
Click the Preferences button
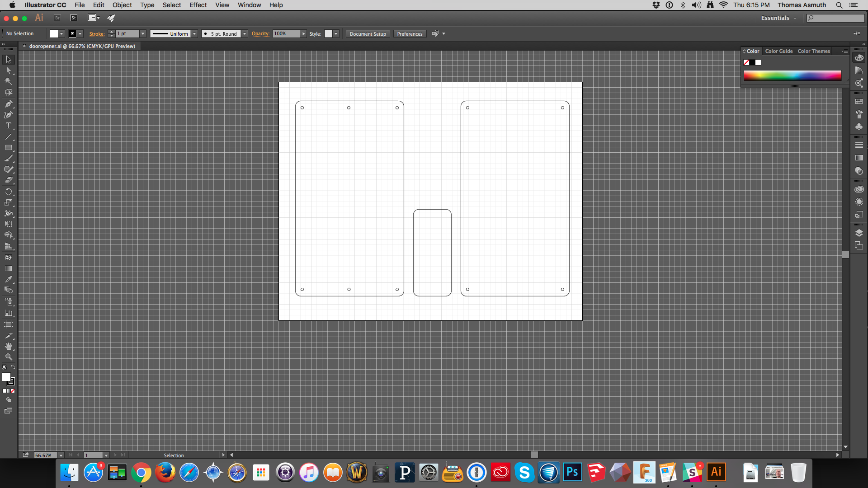coord(410,34)
